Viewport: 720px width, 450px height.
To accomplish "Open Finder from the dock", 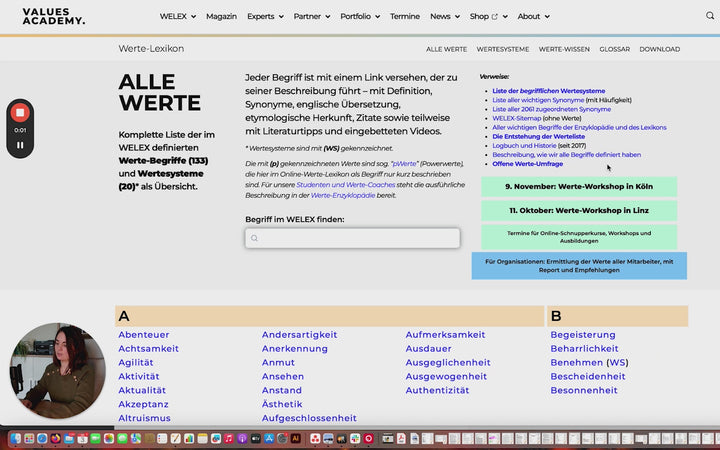I will click(x=15, y=439).
